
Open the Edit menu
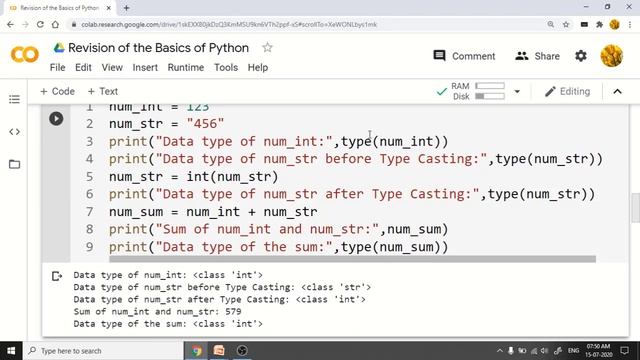(83, 67)
